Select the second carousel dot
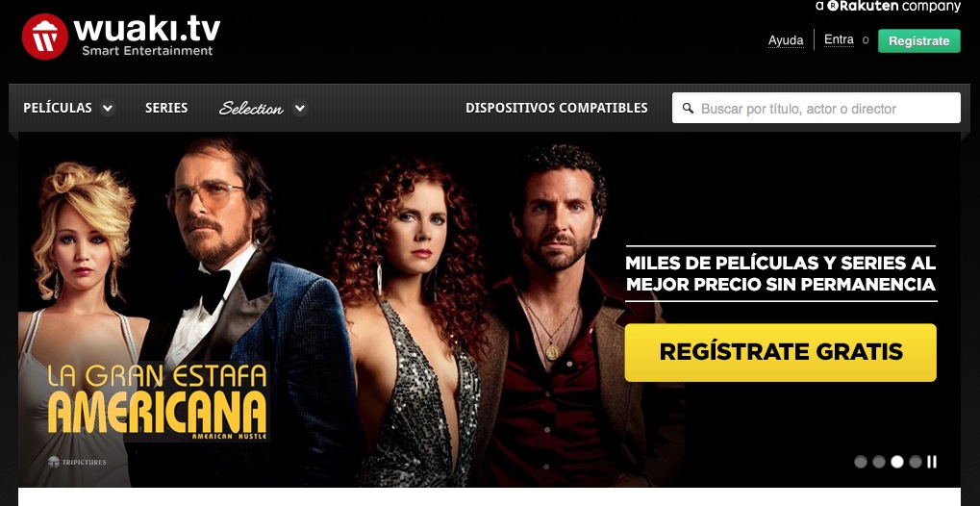 tap(879, 462)
